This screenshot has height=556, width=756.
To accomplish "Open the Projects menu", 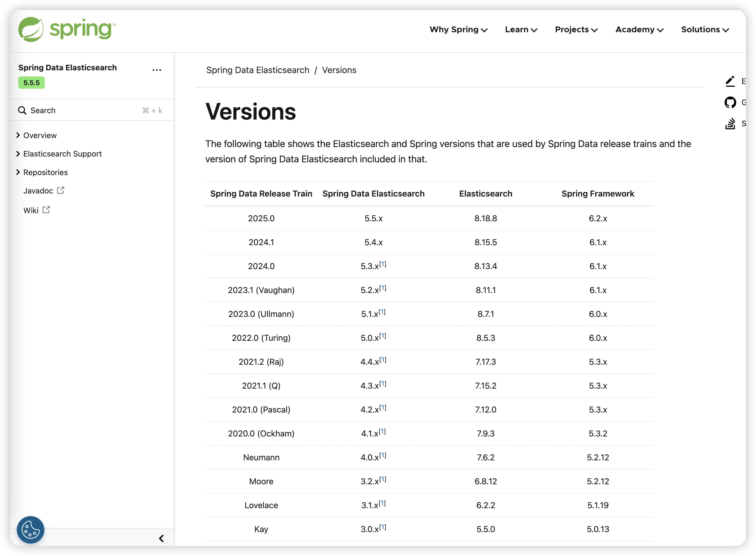I will pyautogui.click(x=576, y=30).
